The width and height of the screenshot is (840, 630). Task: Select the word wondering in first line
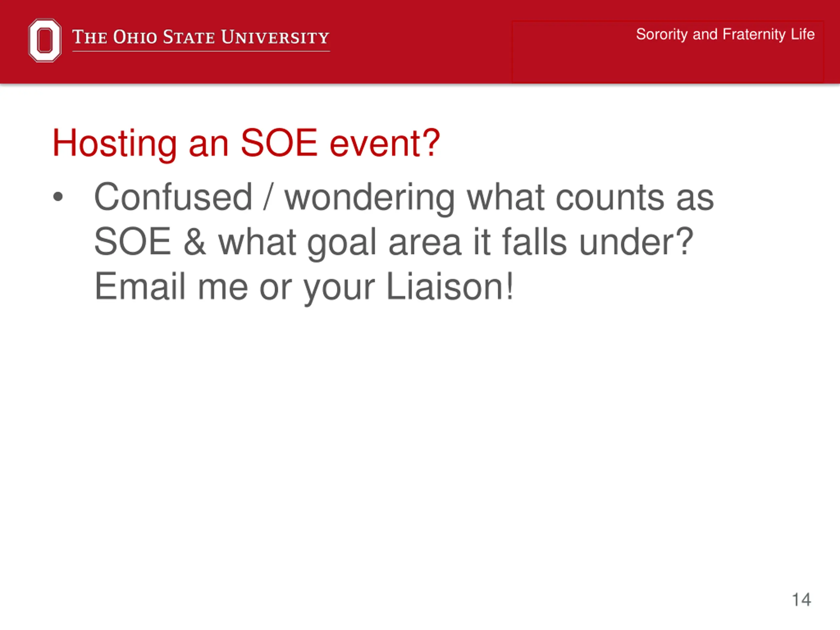click(369, 198)
